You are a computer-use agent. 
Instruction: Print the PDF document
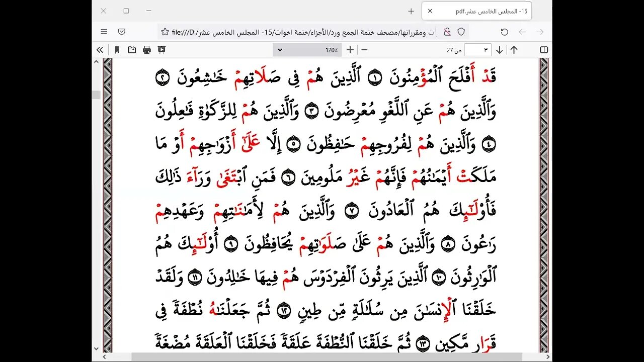[x=147, y=50]
